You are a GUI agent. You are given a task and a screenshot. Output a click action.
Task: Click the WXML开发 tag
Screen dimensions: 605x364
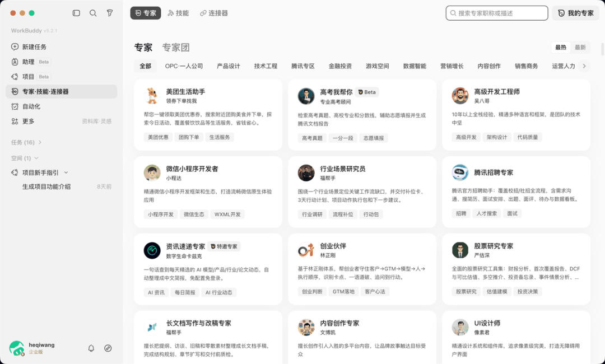tap(227, 214)
